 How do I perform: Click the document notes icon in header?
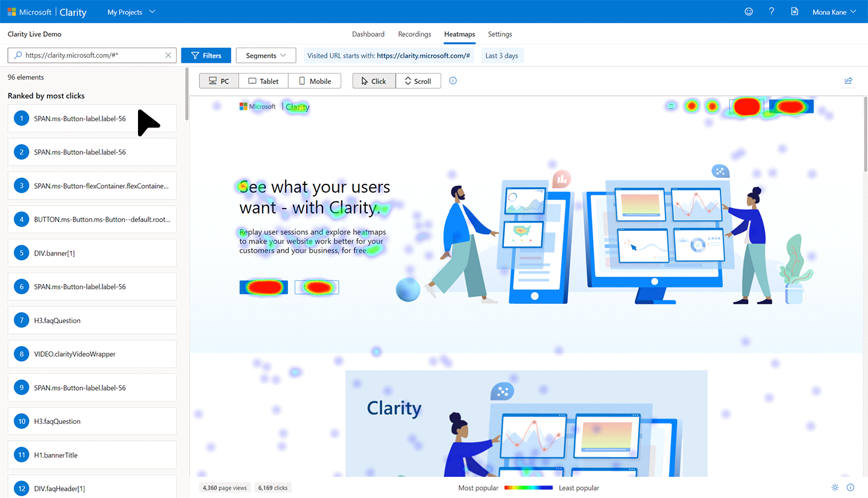tap(794, 11)
